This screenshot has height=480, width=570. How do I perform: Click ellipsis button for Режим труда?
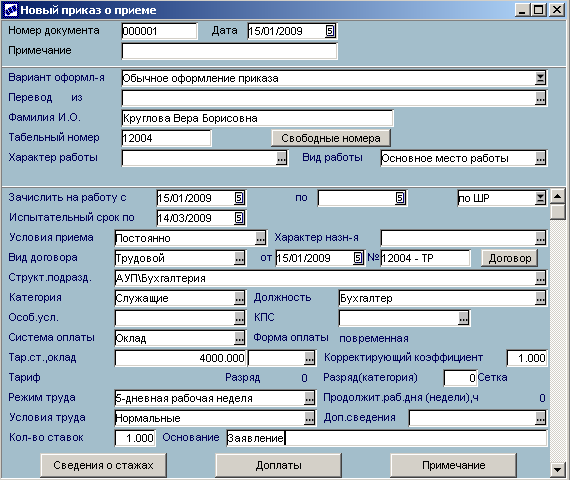click(x=309, y=398)
